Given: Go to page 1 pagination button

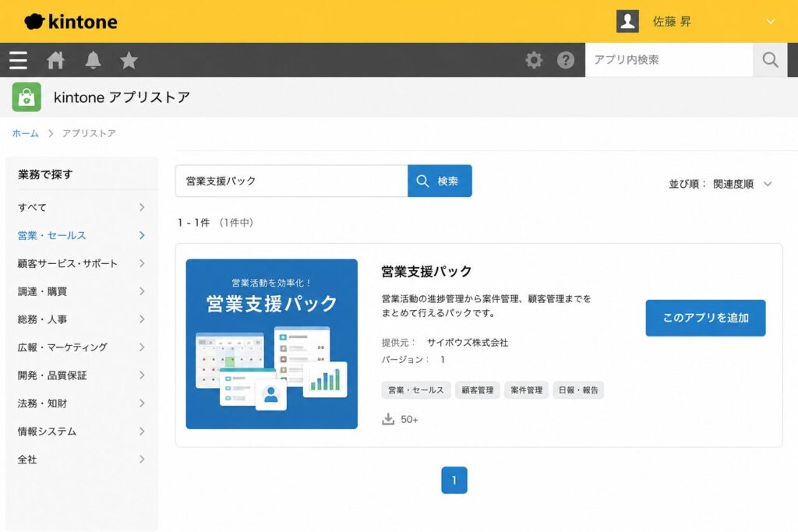Looking at the screenshot, I should pos(454,480).
